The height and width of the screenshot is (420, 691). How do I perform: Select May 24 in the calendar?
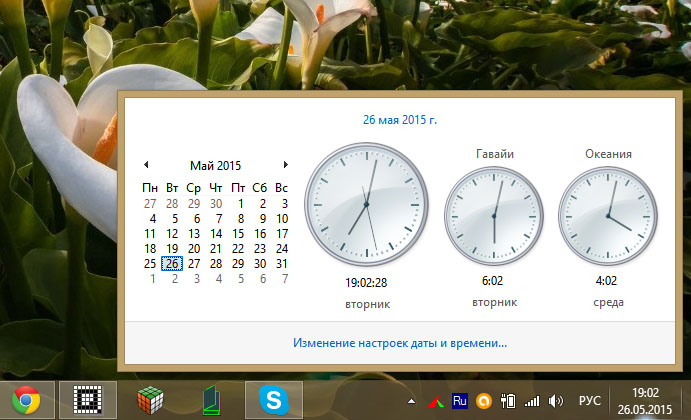pyautogui.click(x=282, y=249)
